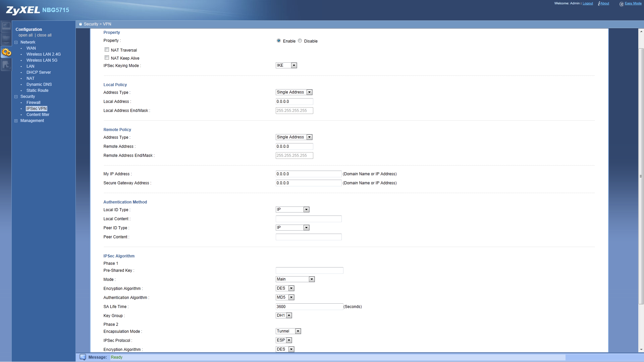Image resolution: width=644 pixels, height=362 pixels.
Task: Open the Local ID Type dropdown
Action: click(x=292, y=209)
